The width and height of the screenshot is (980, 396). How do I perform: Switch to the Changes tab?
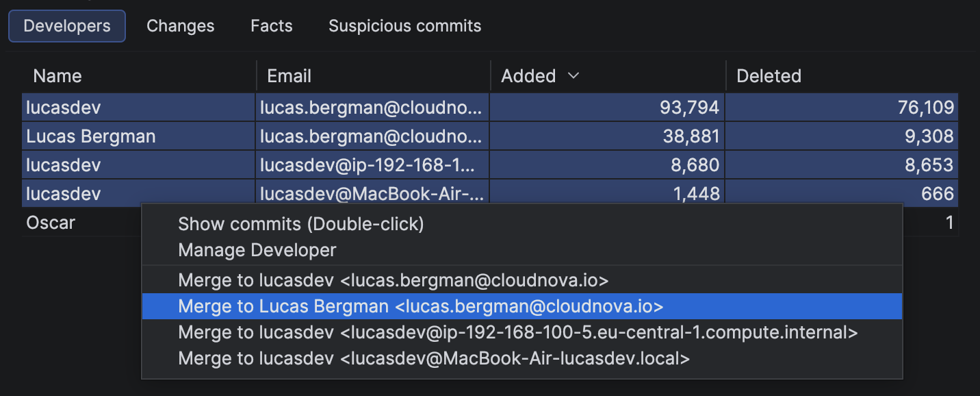pyautogui.click(x=179, y=25)
